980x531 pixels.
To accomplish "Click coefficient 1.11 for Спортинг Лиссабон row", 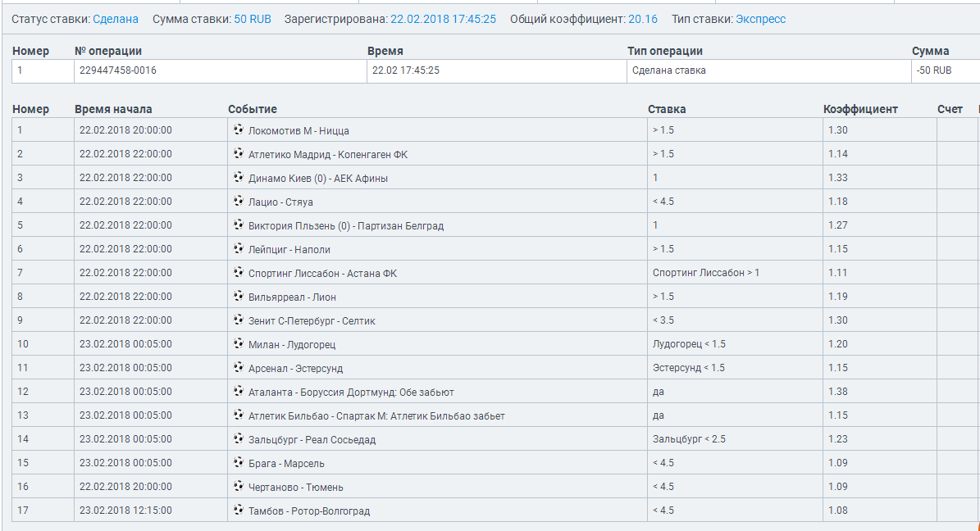I will pyautogui.click(x=838, y=273).
